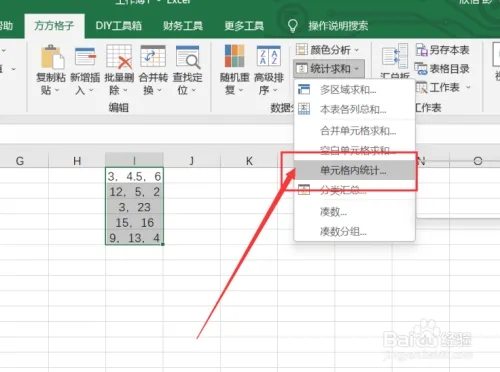Open the 表格目录 tool
Viewport: 500px width, 372px height.
coord(442,69)
